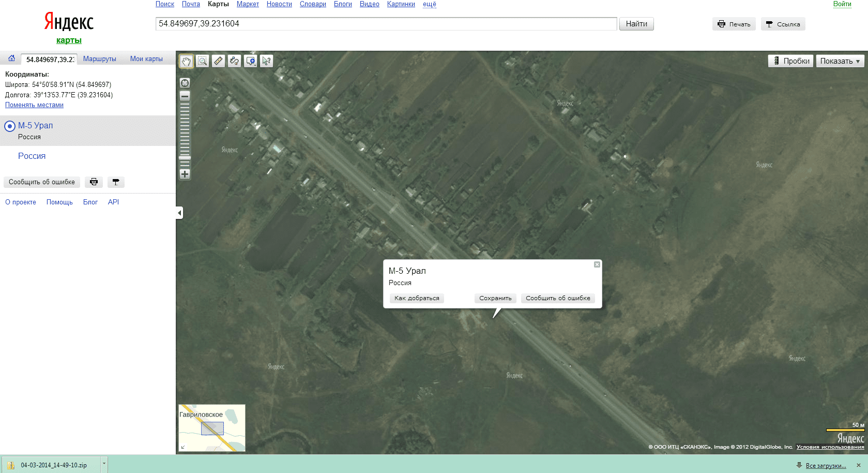Select the hand pan tool on map

tap(186, 61)
